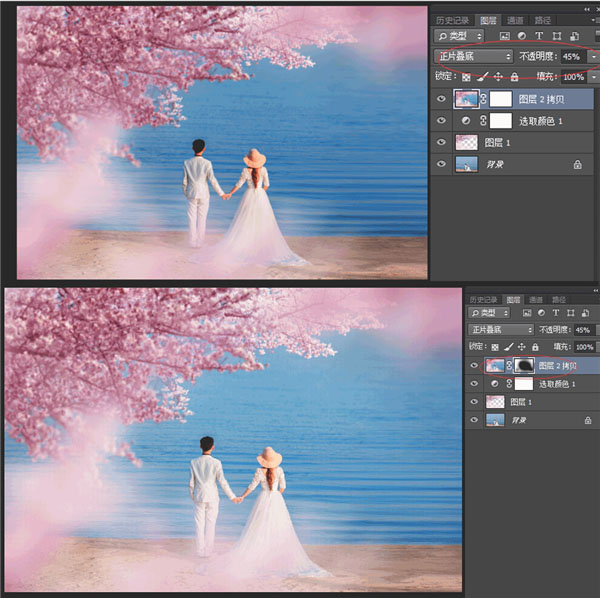This screenshot has width=600, height=598.
Task: Open 正片叠底 blend mode dropdown in upper panel
Action: [474, 57]
